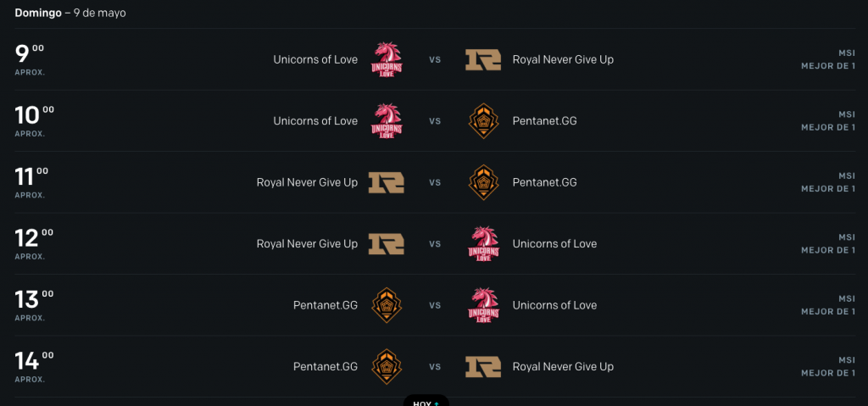868x406 pixels.
Task: Open Royal Never Give Up name in 12:00 row
Action: pos(307,244)
